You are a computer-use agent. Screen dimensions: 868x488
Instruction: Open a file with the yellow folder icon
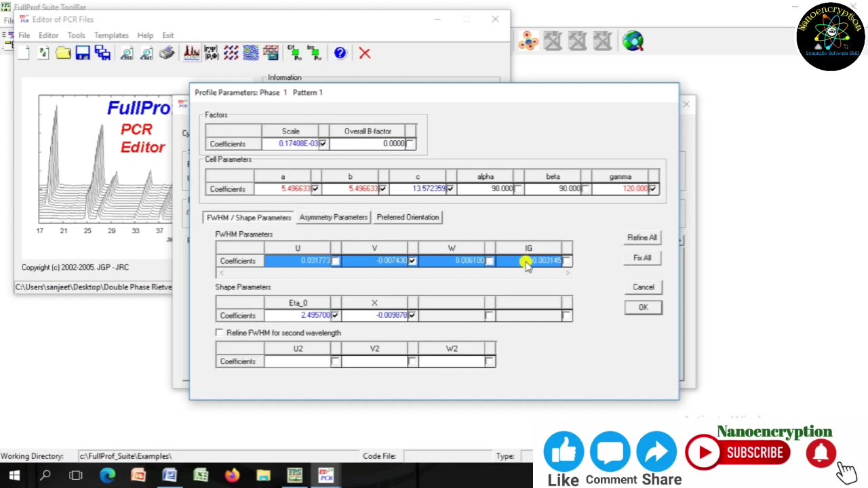[63, 53]
